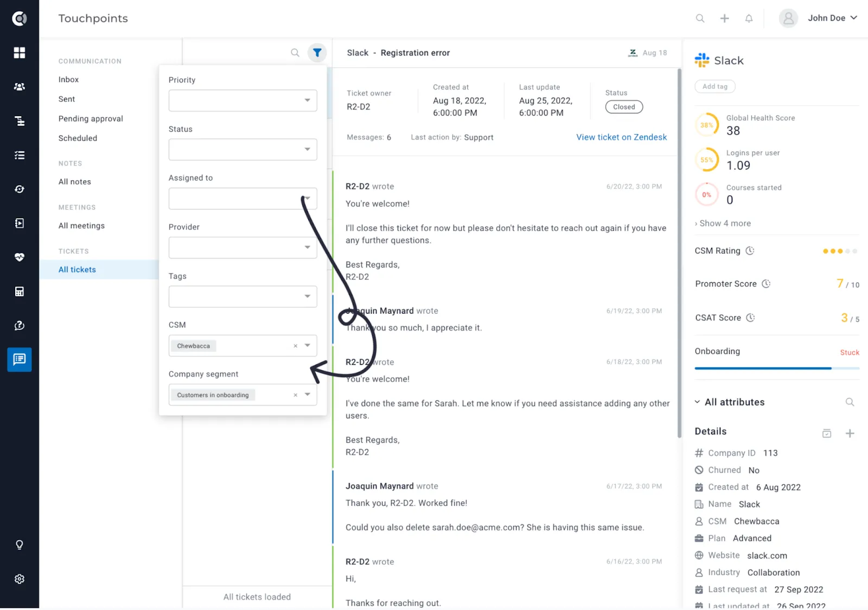This screenshot has width=868, height=610.
Task: Click the Company segment filter field
Action: pyautogui.click(x=243, y=395)
